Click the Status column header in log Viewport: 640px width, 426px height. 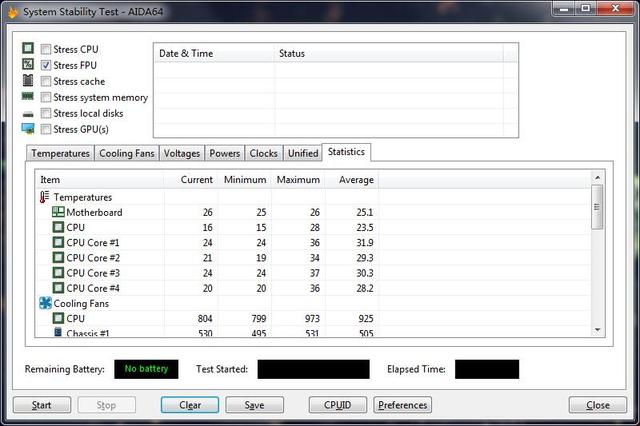pyautogui.click(x=389, y=53)
